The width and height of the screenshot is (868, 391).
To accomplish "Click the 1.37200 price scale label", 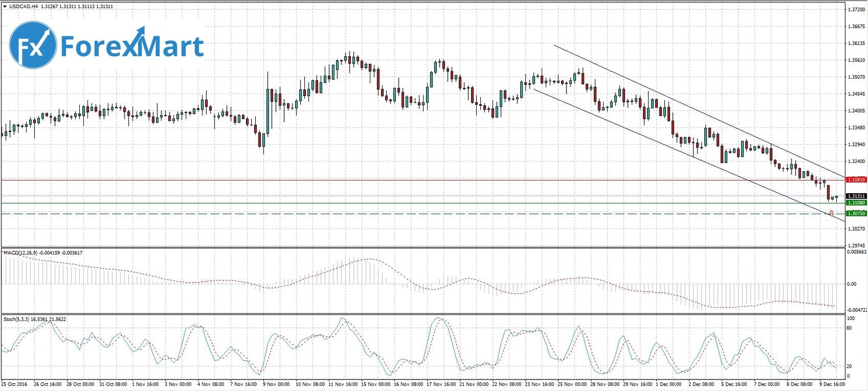I will point(856,10).
